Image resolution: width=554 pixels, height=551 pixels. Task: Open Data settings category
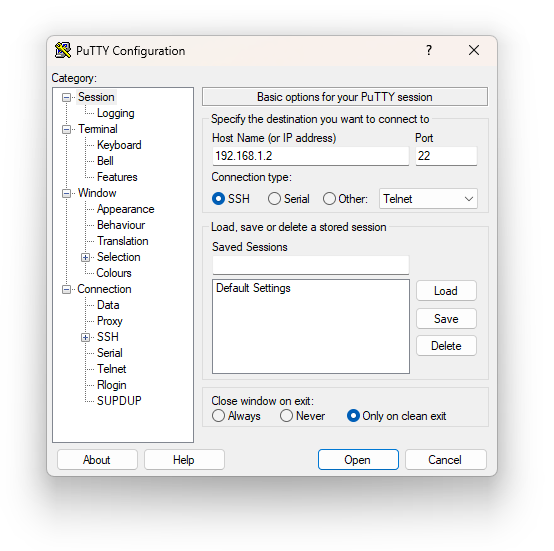(x=108, y=305)
